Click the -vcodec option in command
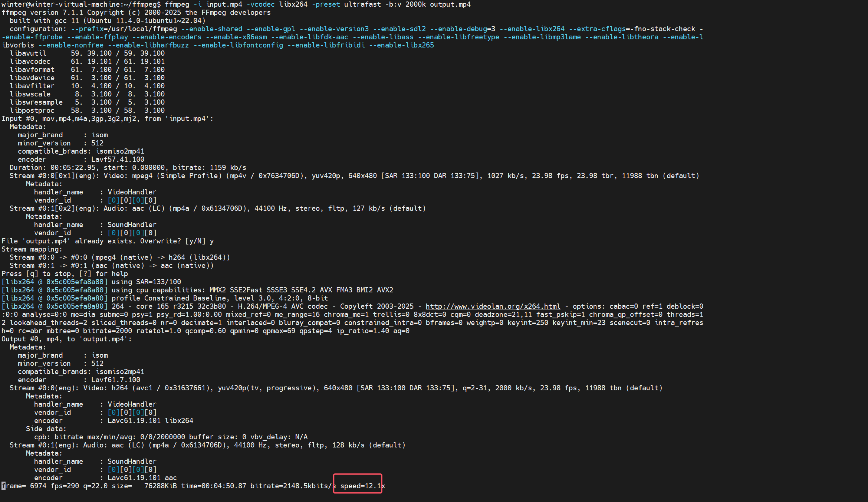 (x=260, y=4)
